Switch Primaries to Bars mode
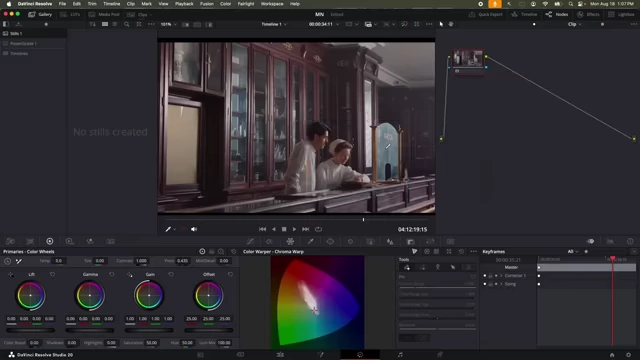Viewport: 640px width, 360px height. [x=211, y=251]
